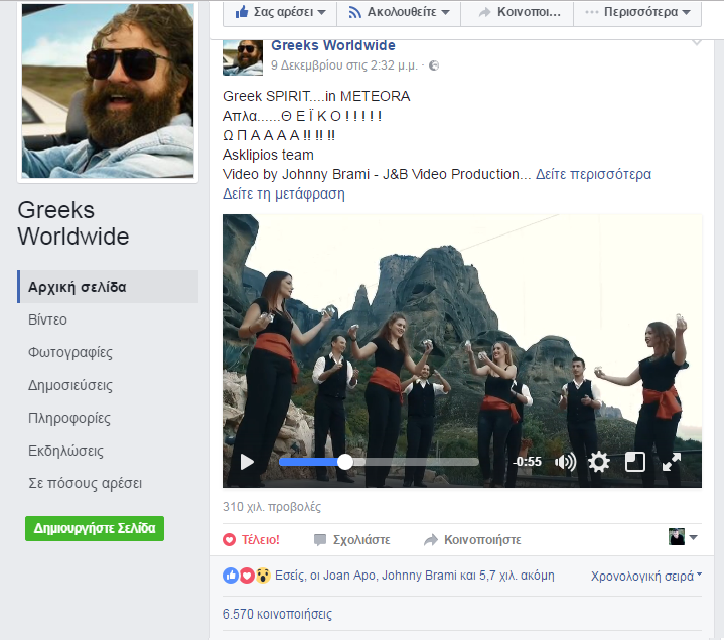
Task: Click the Δείτε περισσότερα link
Action: 593,174
